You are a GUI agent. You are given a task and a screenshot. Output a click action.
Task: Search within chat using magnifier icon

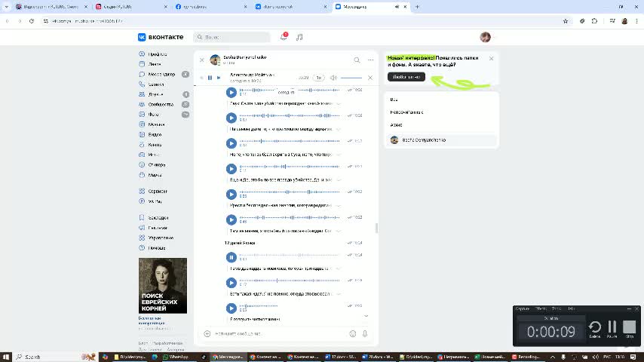(357, 60)
